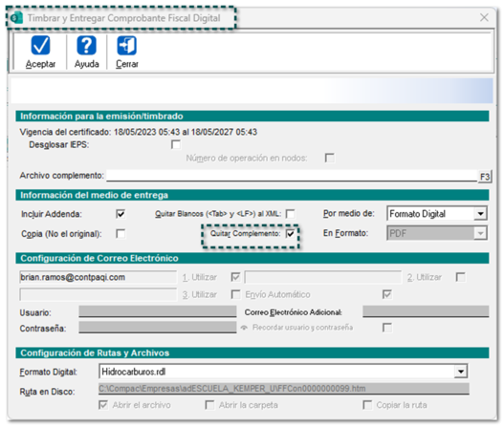The height and width of the screenshot is (427, 504).
Task: Click the application logo in title bar
Action: [16, 18]
